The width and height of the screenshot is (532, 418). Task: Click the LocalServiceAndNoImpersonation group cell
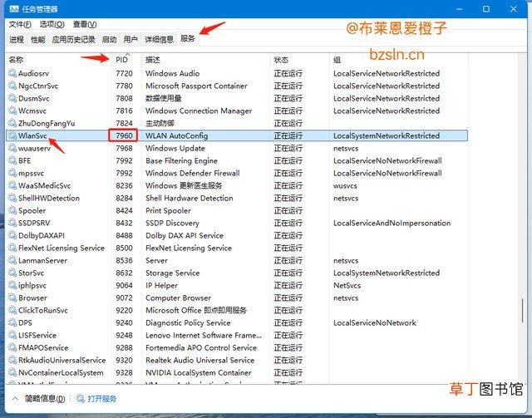392,223
